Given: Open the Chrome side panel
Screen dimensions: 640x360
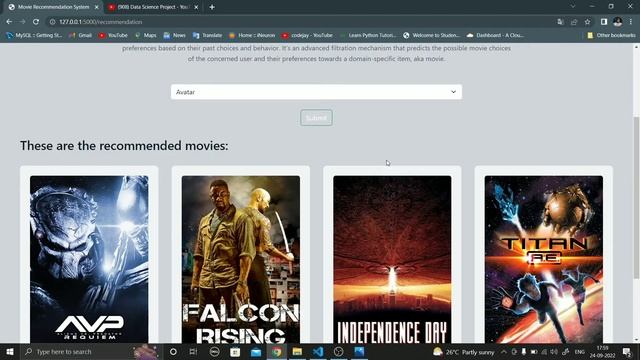Looking at the screenshot, I should click(604, 22).
